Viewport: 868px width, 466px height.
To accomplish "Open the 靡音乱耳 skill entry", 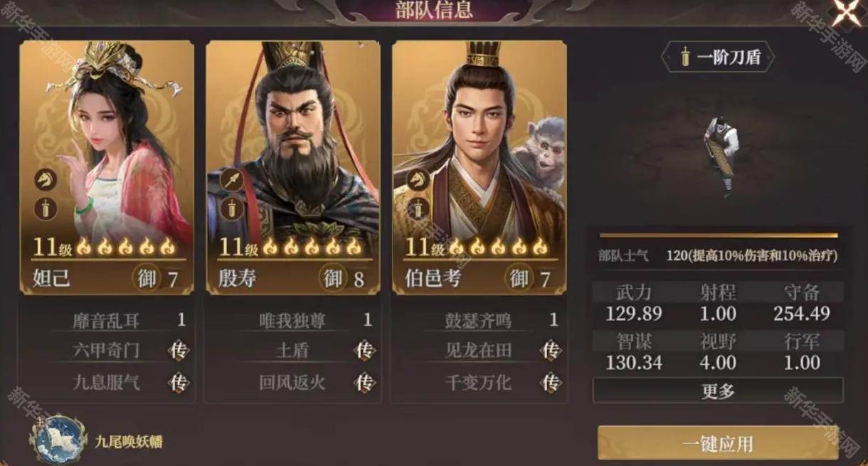I will coord(107,320).
